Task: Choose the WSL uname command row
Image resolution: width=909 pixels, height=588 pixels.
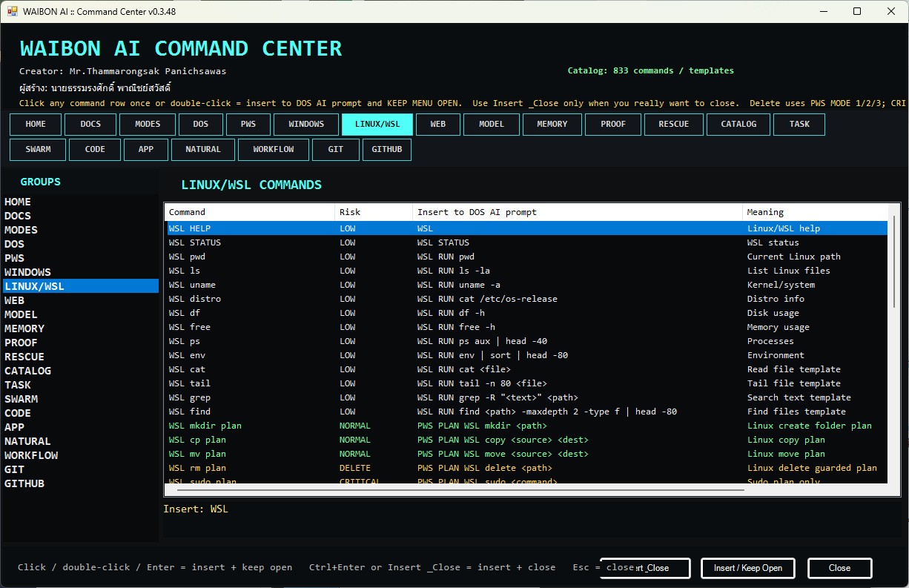Action: [x=526, y=285]
